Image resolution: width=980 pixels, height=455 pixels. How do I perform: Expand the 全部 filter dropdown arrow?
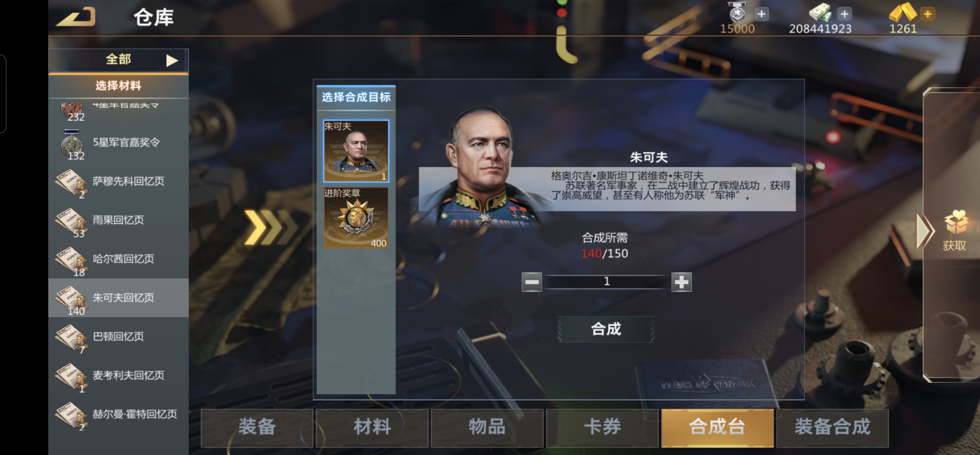coord(172,61)
